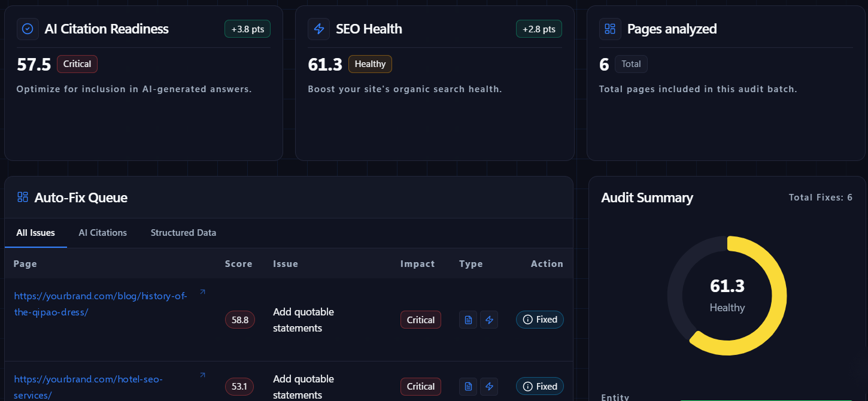Click the Score column header
Viewport: 868px width, 401px height.
point(239,264)
